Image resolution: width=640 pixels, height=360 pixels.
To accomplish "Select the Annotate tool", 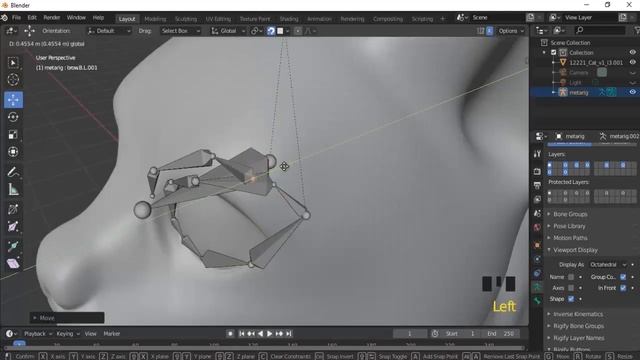I will tap(13, 172).
